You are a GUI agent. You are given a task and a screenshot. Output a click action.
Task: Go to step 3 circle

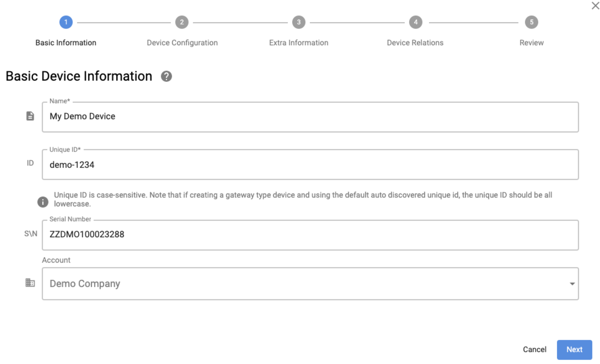pos(299,22)
